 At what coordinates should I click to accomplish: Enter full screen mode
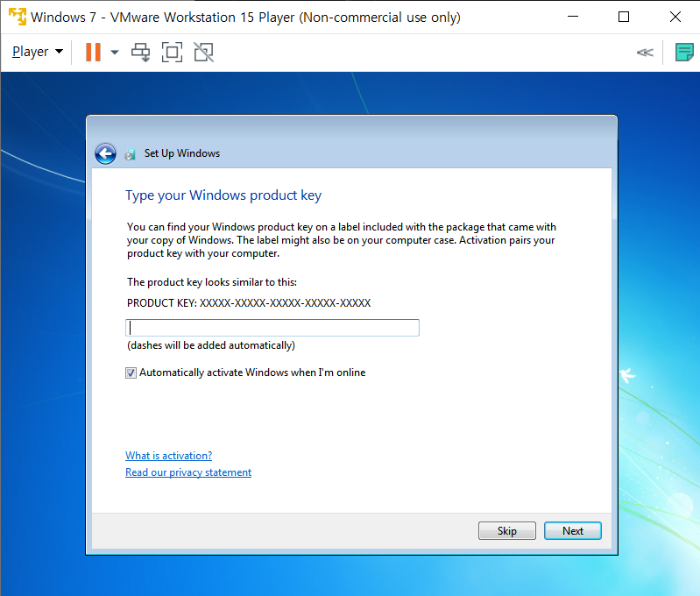coord(172,53)
